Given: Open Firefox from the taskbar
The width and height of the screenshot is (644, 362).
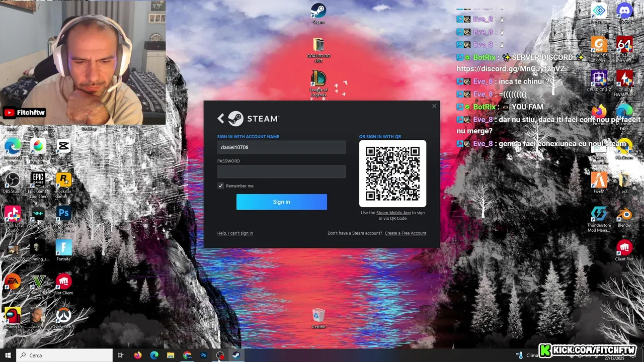Looking at the screenshot, I should point(137,355).
